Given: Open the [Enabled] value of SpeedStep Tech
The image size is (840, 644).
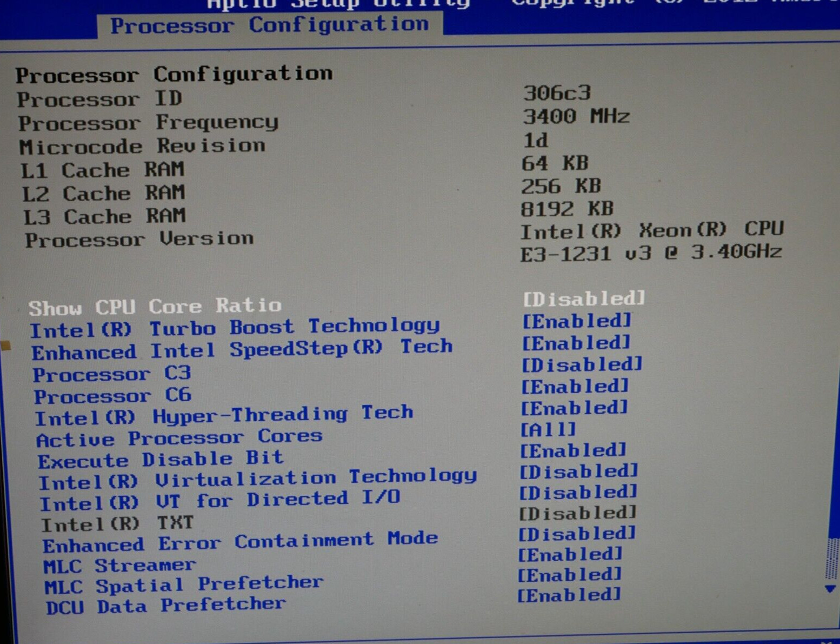Looking at the screenshot, I should click(x=576, y=343).
